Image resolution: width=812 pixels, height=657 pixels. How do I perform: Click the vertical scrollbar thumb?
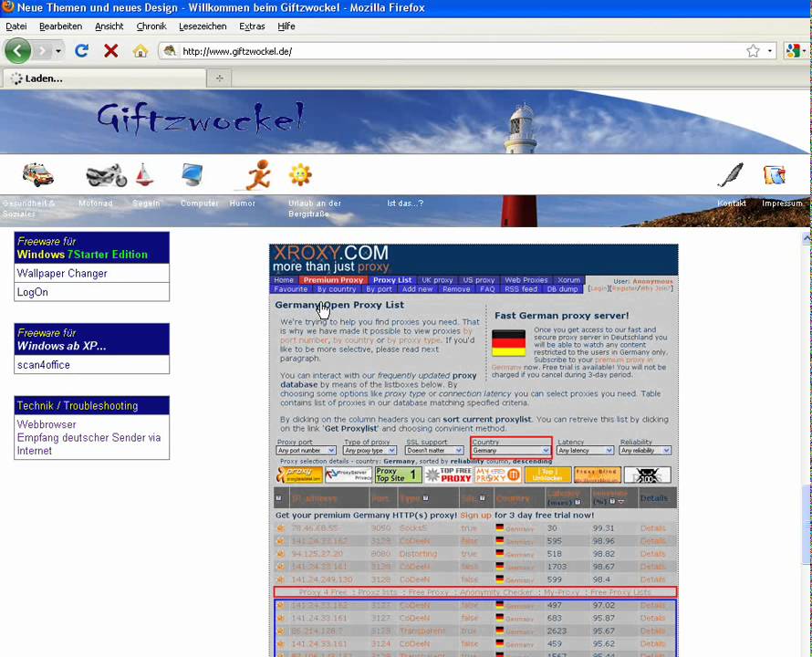coord(807,525)
